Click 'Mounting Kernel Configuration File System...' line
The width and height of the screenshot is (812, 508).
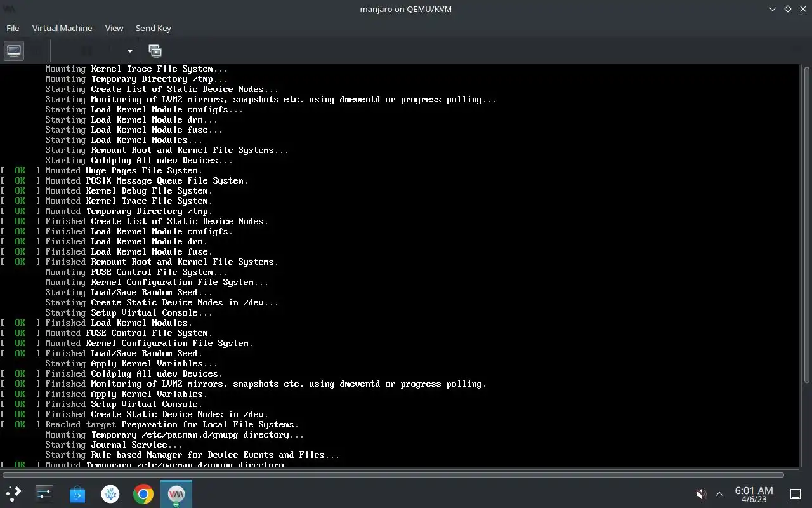click(157, 282)
